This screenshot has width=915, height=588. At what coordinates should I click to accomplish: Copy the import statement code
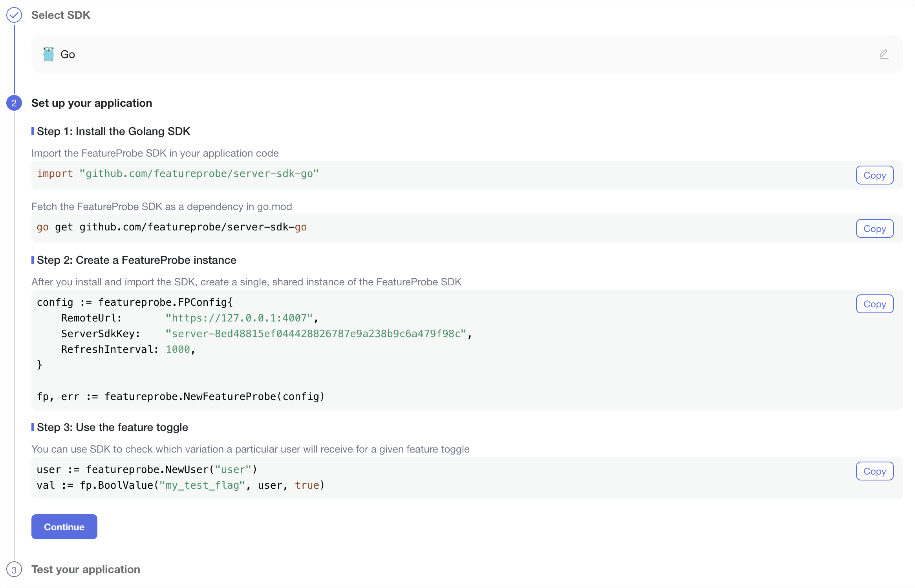click(x=874, y=175)
